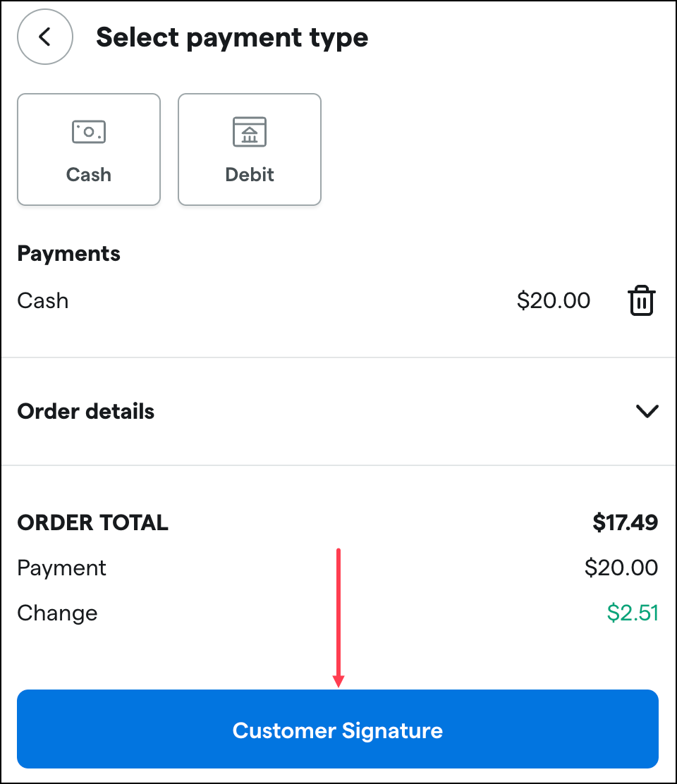Collapse Order details with its disclosure arrow
677x784 pixels.
[647, 412]
